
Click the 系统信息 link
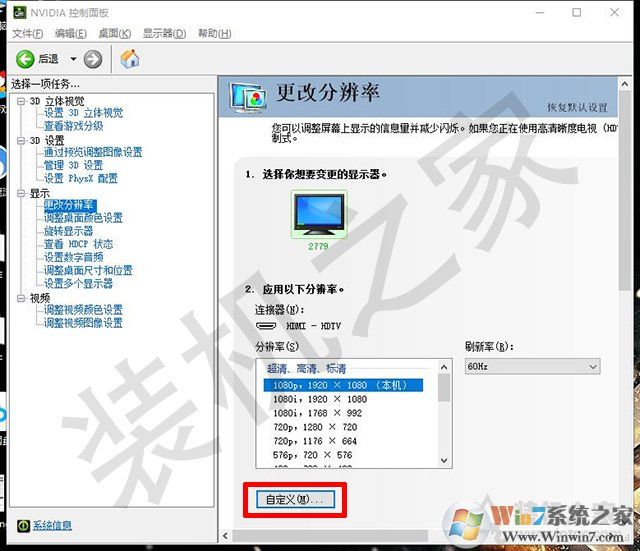[52, 525]
